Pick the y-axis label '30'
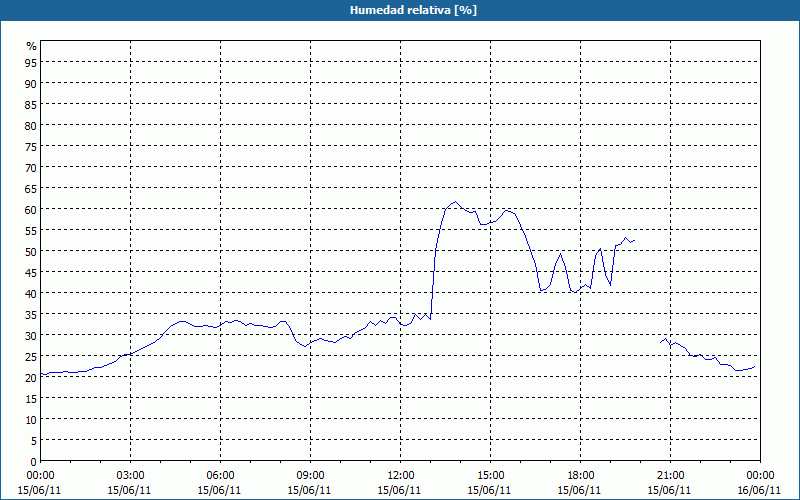 pyautogui.click(x=31, y=336)
